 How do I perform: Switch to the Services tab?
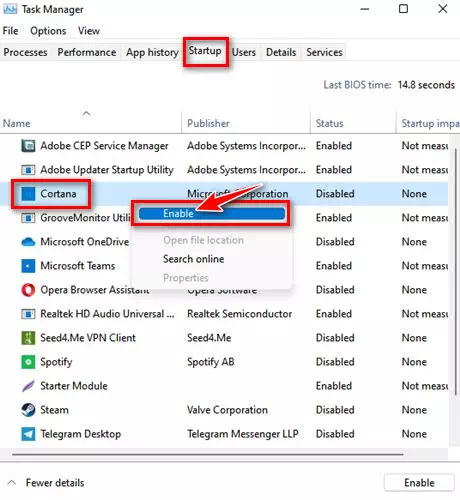point(324,52)
